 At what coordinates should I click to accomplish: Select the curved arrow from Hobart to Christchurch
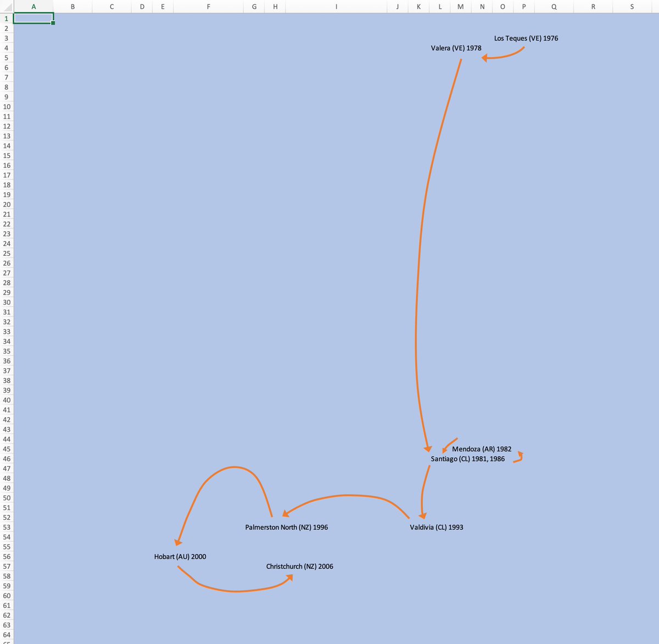coord(236,591)
